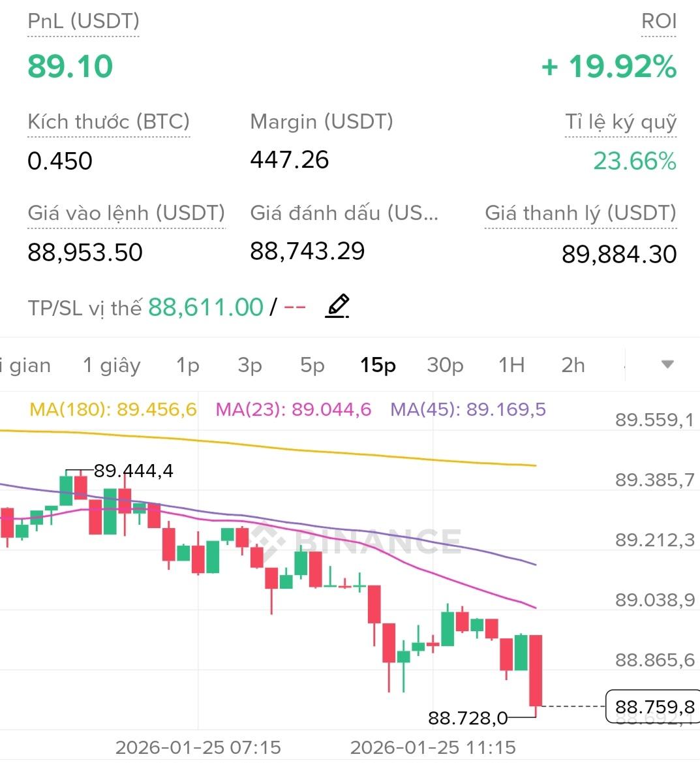
Task: Click the take-profit price 88,611.00
Action: (x=205, y=307)
